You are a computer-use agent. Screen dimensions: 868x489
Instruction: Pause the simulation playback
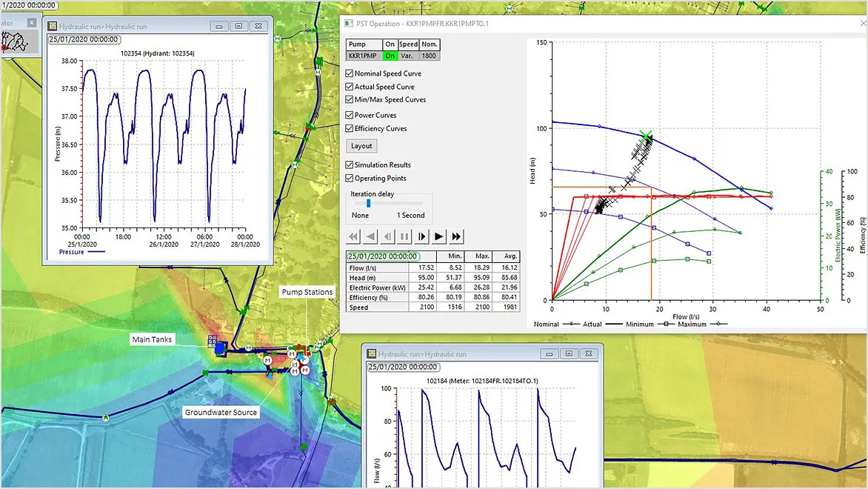click(x=404, y=236)
